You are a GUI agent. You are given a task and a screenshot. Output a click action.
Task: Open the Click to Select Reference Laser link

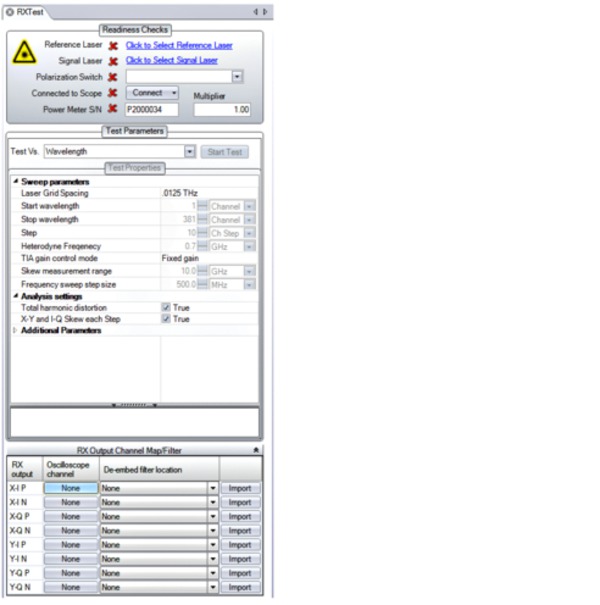179,46
